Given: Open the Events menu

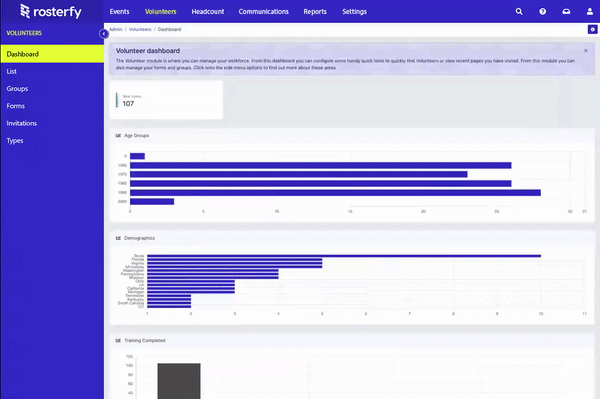Looking at the screenshot, I should tap(119, 11).
